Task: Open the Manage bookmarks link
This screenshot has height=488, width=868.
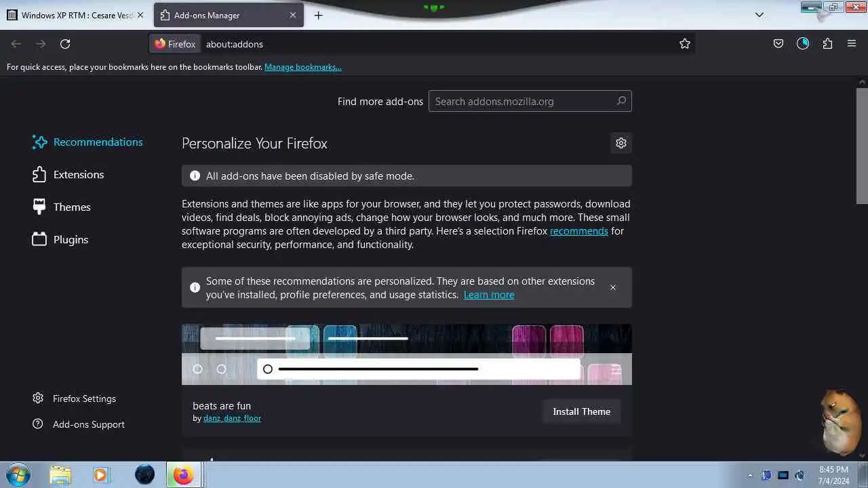Action: tap(303, 67)
